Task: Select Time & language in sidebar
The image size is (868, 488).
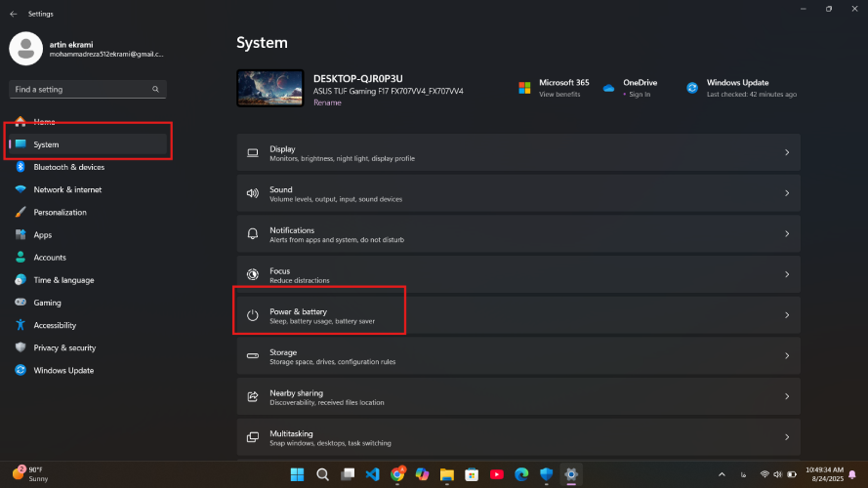Action: tap(63, 280)
